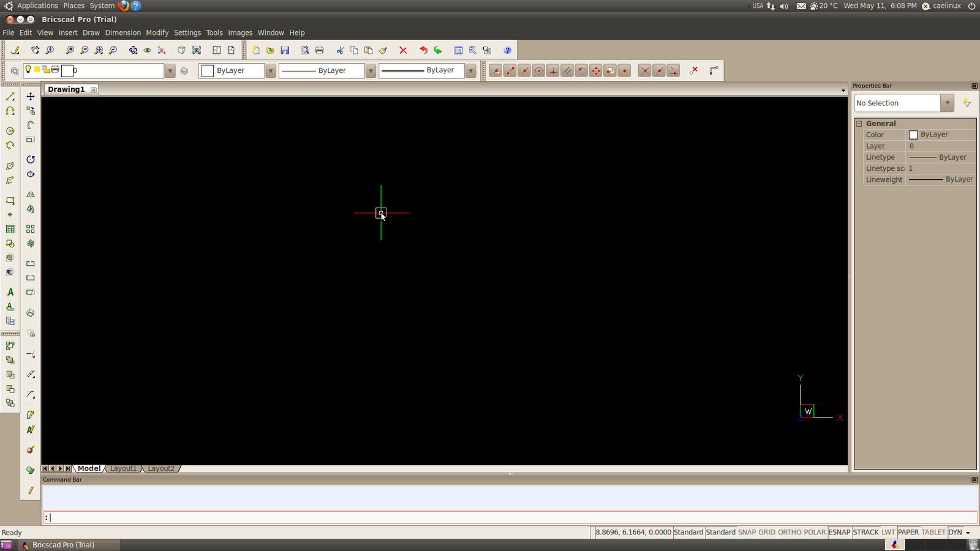The image size is (980, 551).
Task: Open the linetype ByLayer dropdown arrow
Action: tap(371, 71)
